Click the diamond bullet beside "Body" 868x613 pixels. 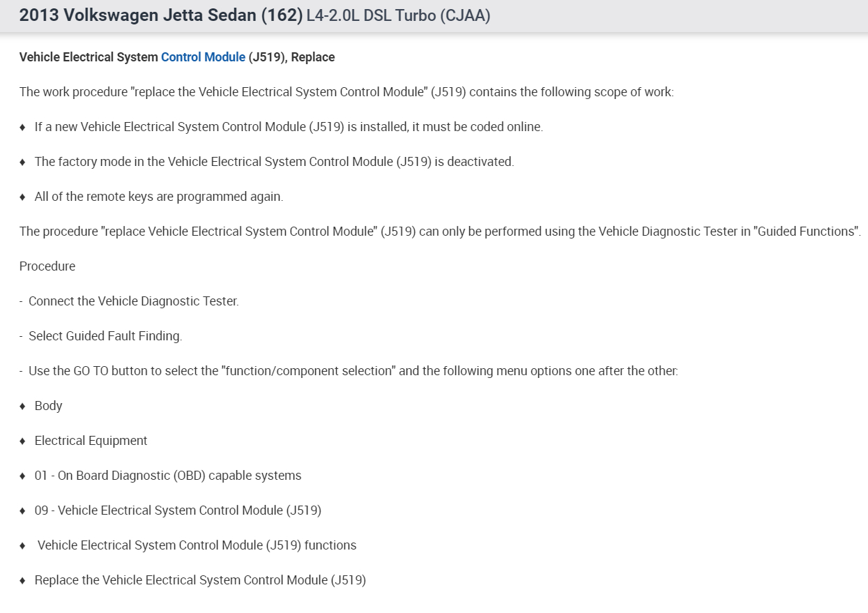coord(23,406)
